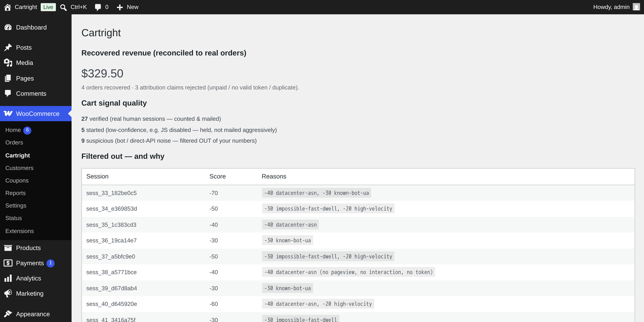Click the Live status badge
Screen dimensions: 644x322
coord(48,7)
